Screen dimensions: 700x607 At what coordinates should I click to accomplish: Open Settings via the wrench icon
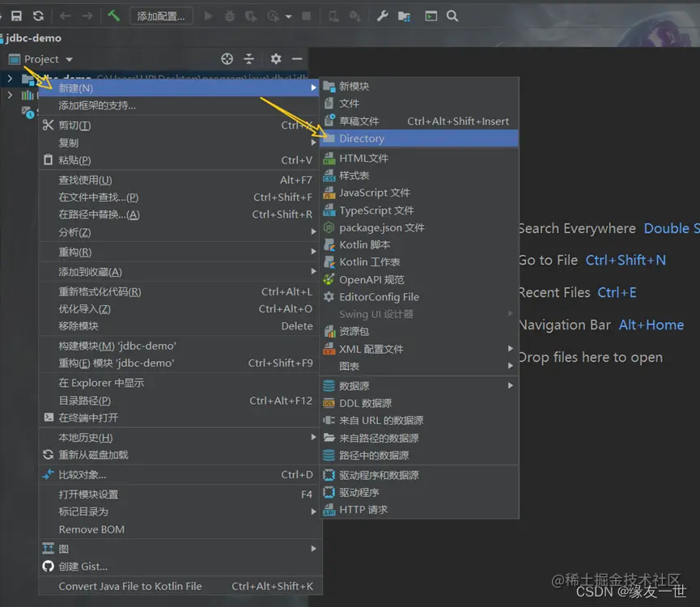382,16
